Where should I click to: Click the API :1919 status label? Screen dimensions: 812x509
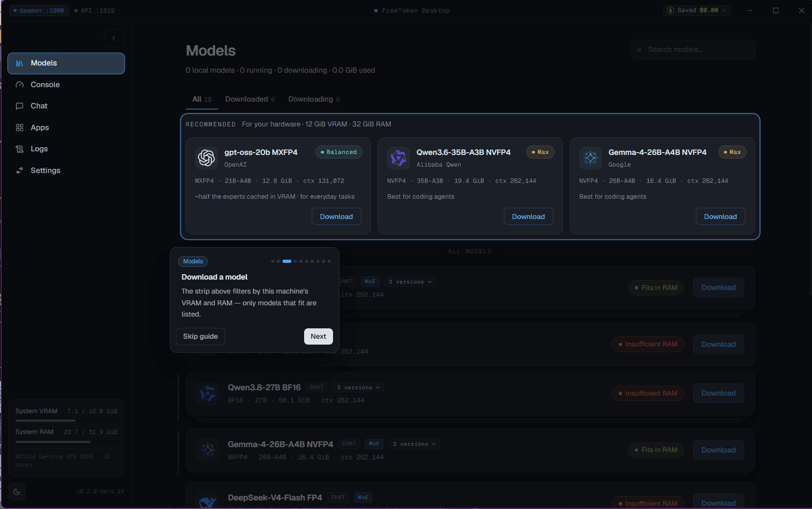coord(94,10)
